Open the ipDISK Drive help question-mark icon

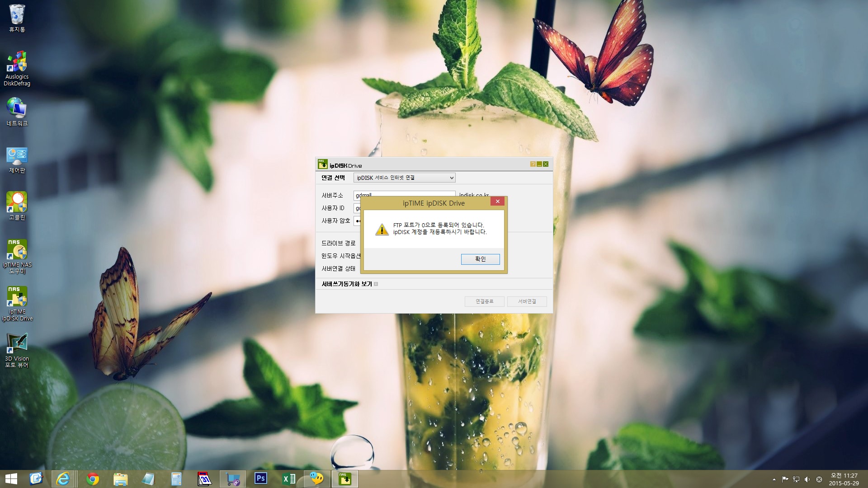pos(533,164)
